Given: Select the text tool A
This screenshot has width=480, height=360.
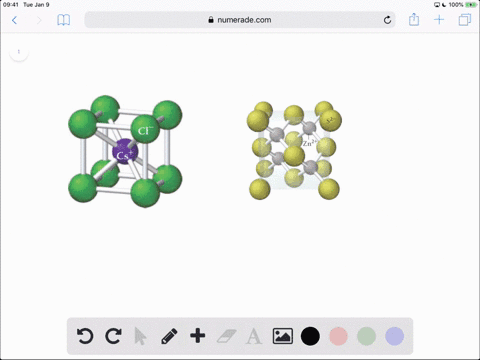Looking at the screenshot, I should pyautogui.click(x=254, y=336).
